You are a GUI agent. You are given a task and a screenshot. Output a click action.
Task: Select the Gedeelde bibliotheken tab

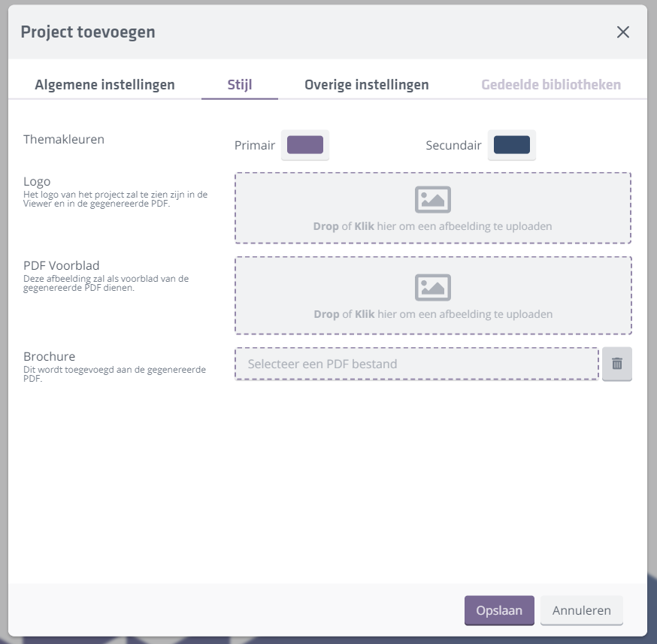(x=550, y=85)
